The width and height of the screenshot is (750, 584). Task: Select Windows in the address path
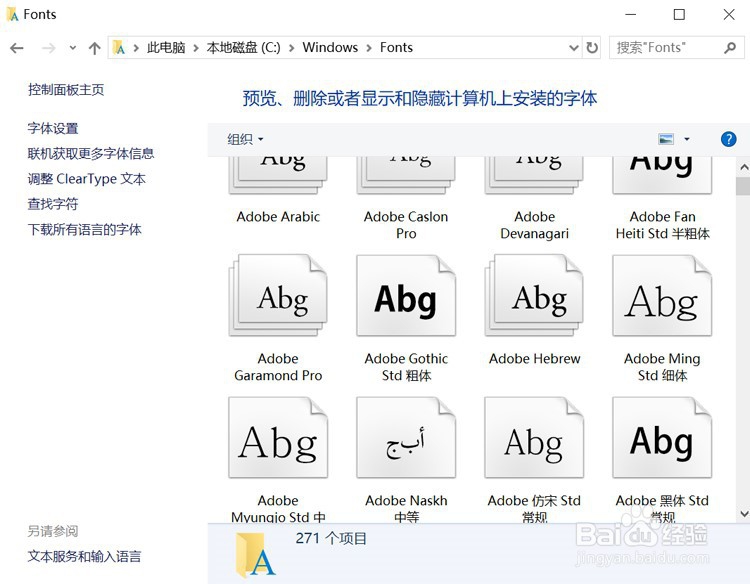click(x=330, y=47)
